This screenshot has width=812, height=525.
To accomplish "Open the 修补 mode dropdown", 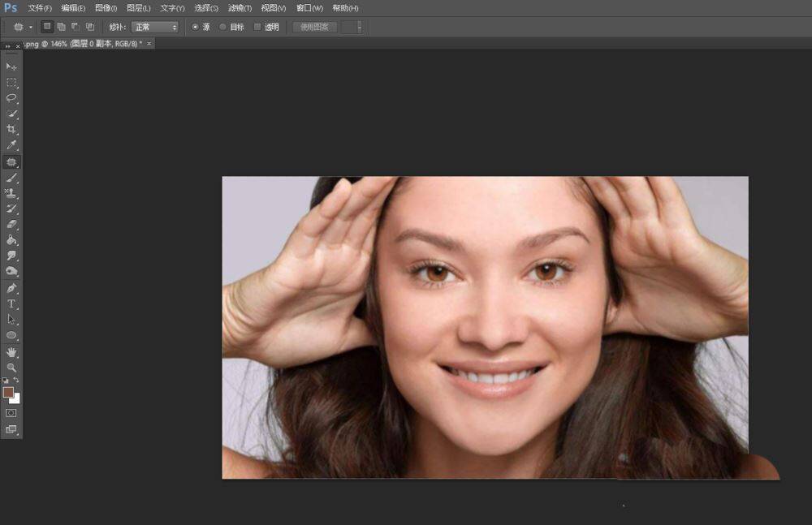I will point(154,27).
